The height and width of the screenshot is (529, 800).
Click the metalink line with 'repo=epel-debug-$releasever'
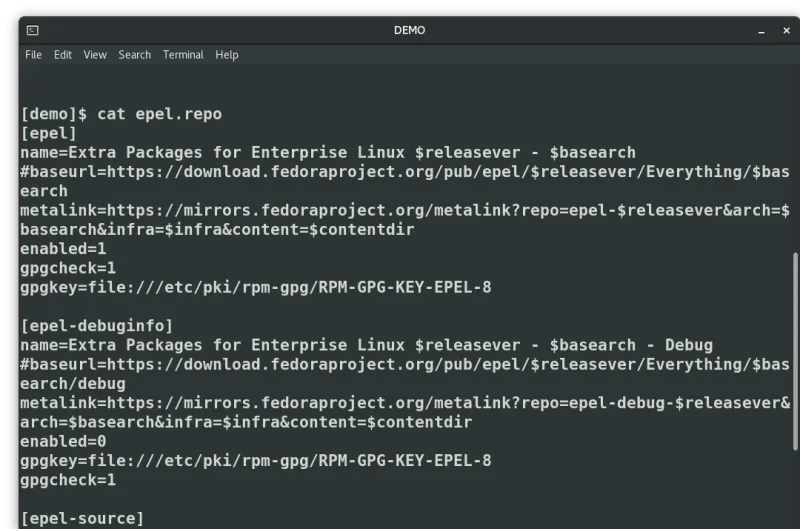pyautogui.click(x=405, y=403)
